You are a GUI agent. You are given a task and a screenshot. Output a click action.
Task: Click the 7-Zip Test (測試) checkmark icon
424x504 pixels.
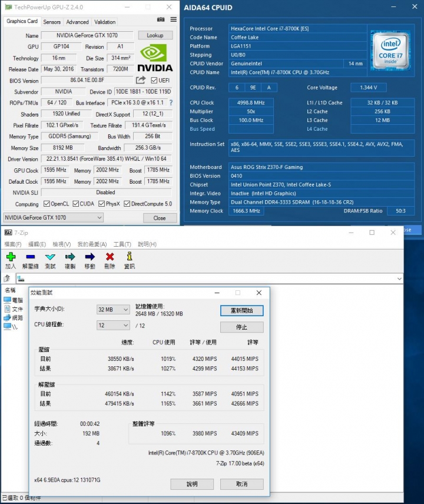pos(50,257)
